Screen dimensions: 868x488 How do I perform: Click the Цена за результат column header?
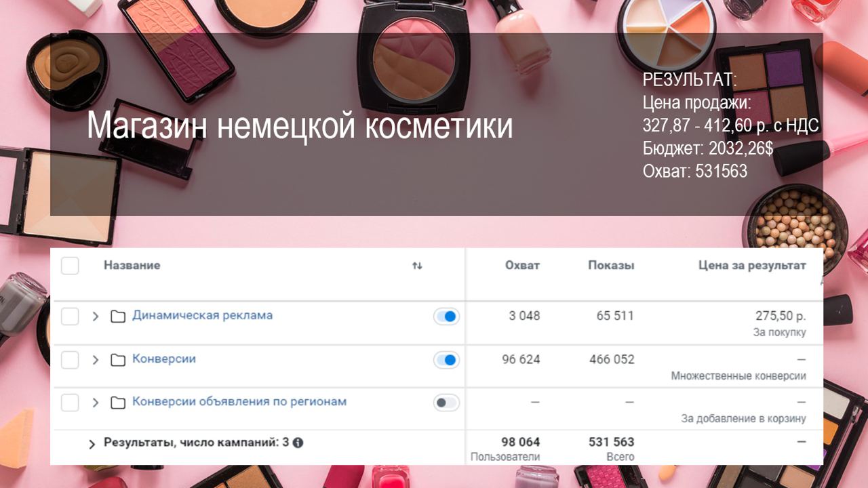751,266
